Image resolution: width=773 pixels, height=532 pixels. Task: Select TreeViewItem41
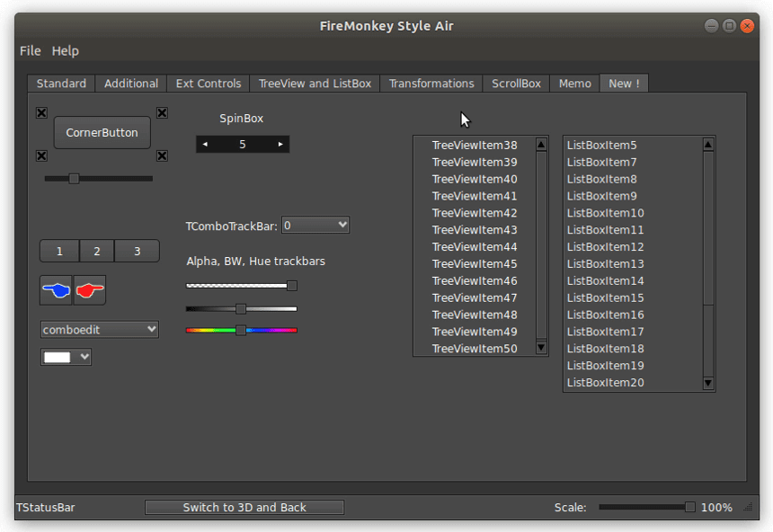(475, 196)
